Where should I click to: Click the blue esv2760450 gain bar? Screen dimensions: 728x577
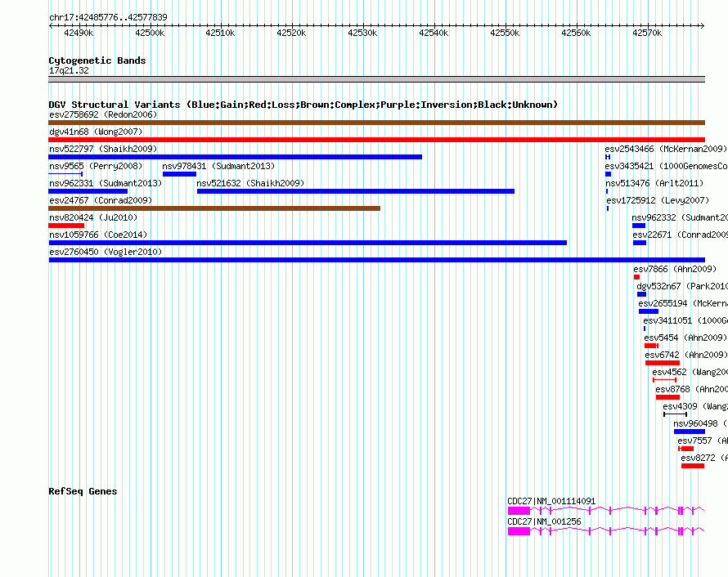click(x=376, y=260)
